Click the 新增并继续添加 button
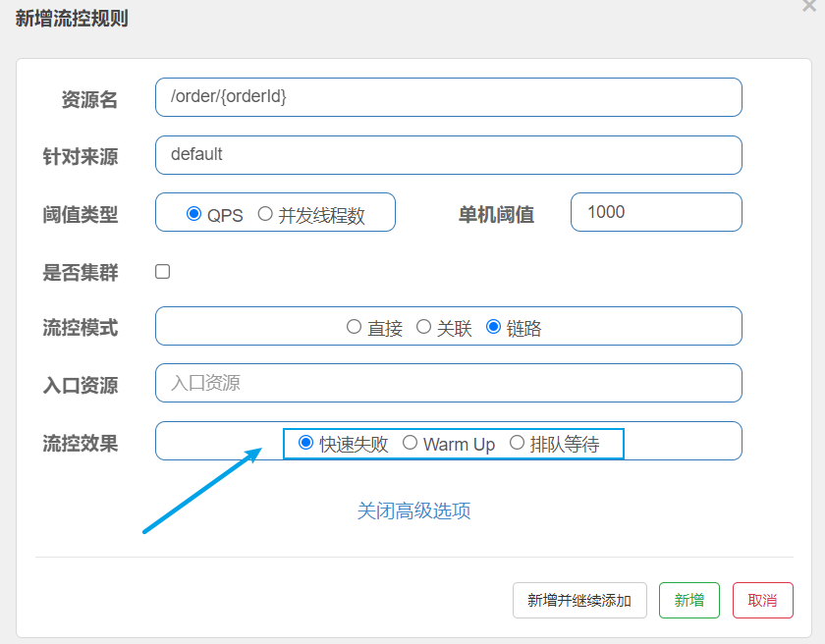The height and width of the screenshot is (644, 825). (x=579, y=600)
